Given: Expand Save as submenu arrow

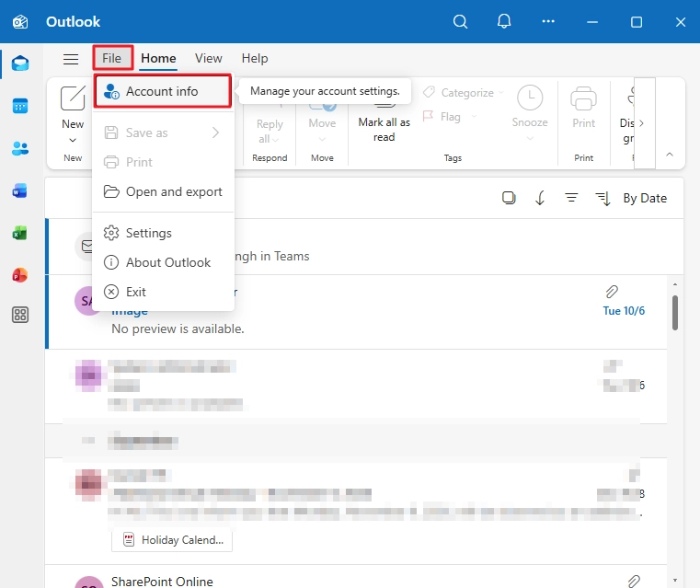Looking at the screenshot, I should point(215,133).
